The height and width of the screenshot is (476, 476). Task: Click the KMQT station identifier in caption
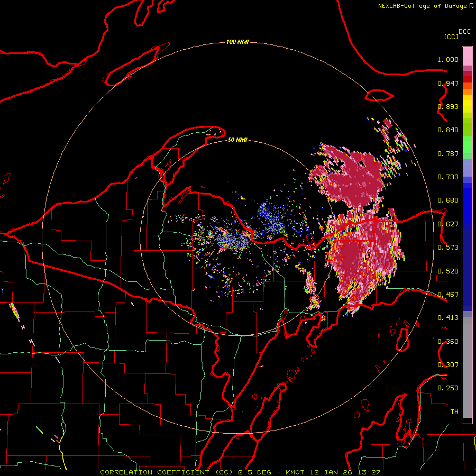pyautogui.click(x=295, y=472)
